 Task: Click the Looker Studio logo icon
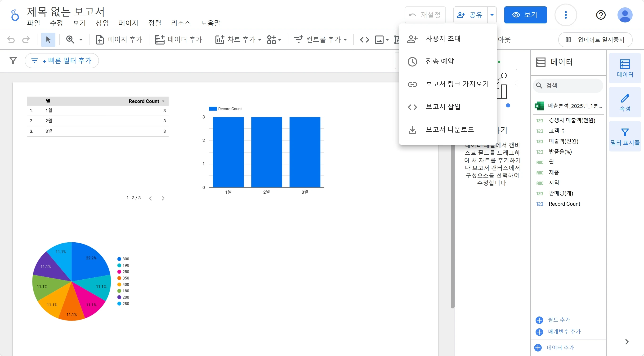15,15
